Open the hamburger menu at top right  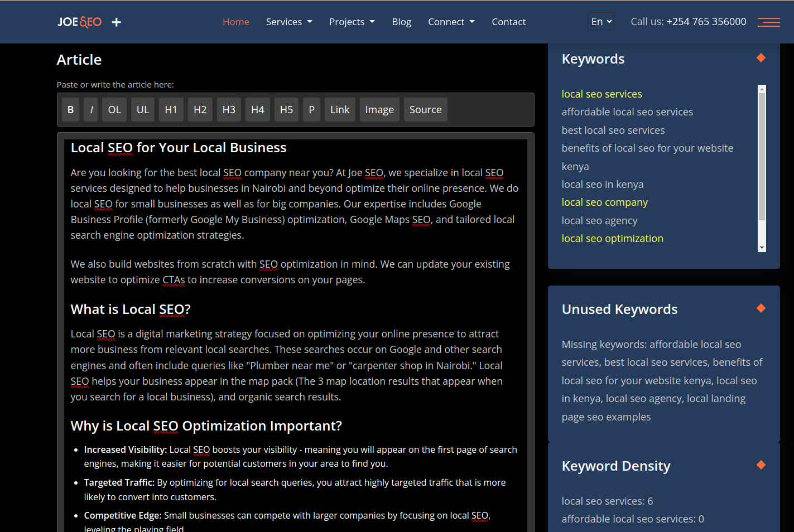point(768,22)
